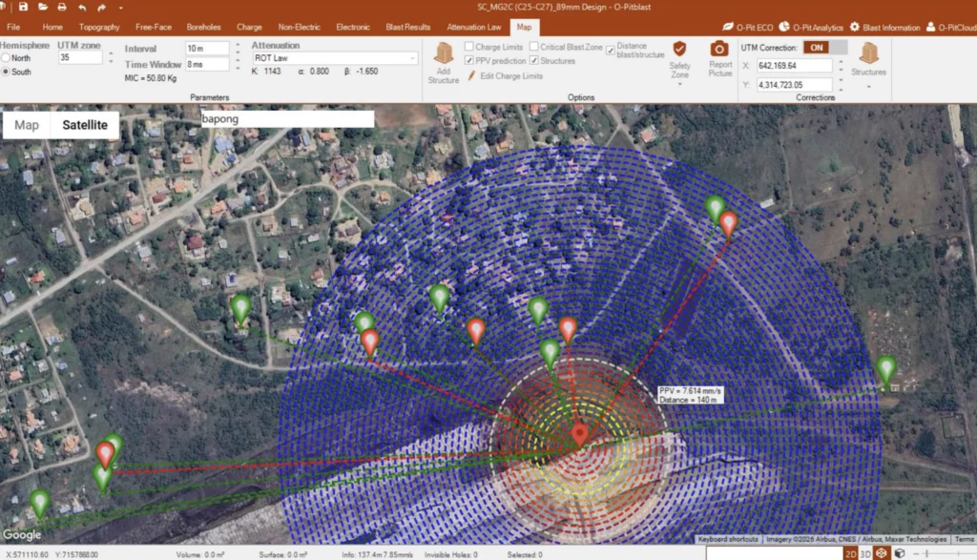Open the Safety Zone shield tool
Image resolution: width=977 pixels, height=560 pixels.
(x=679, y=50)
